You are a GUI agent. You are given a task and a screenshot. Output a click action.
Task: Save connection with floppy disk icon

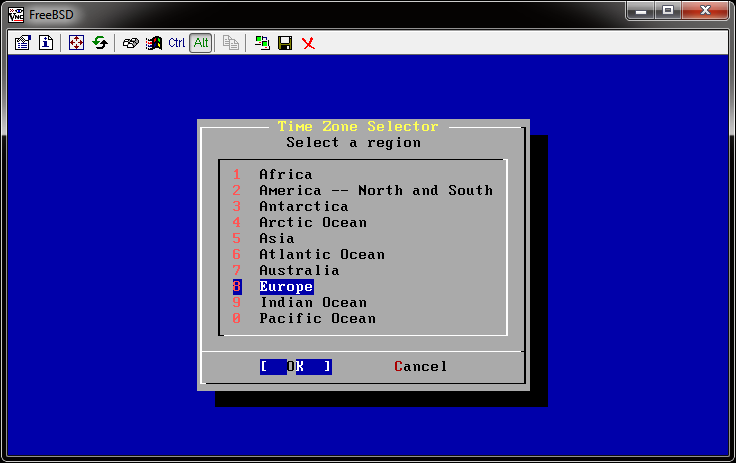(x=285, y=43)
